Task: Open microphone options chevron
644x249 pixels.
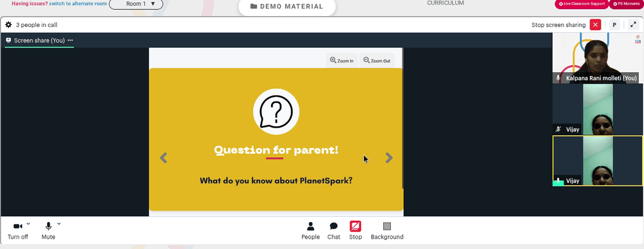Action: pyautogui.click(x=59, y=223)
